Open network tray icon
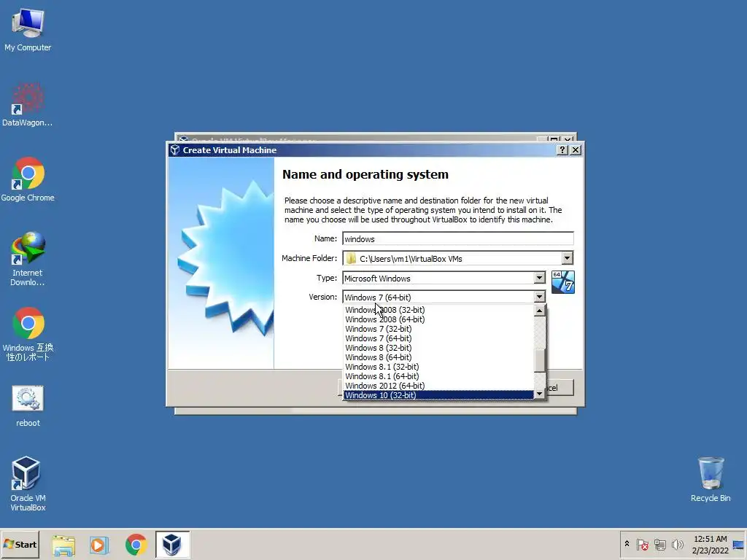 (659, 544)
